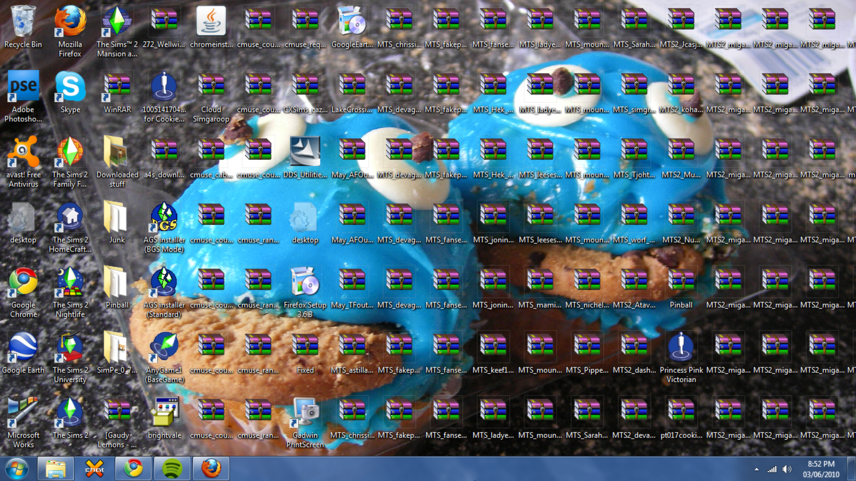Select the MTS2_koha archive
856x481 pixels.
point(680,92)
